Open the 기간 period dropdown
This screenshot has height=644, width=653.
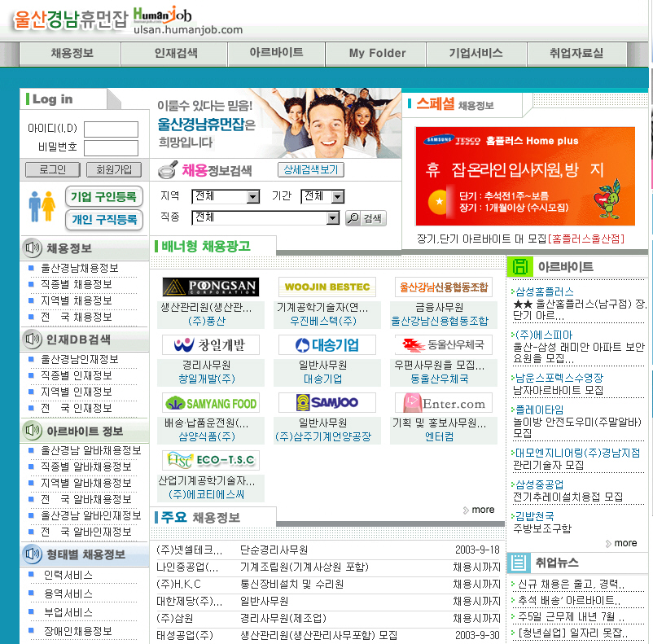click(x=322, y=196)
